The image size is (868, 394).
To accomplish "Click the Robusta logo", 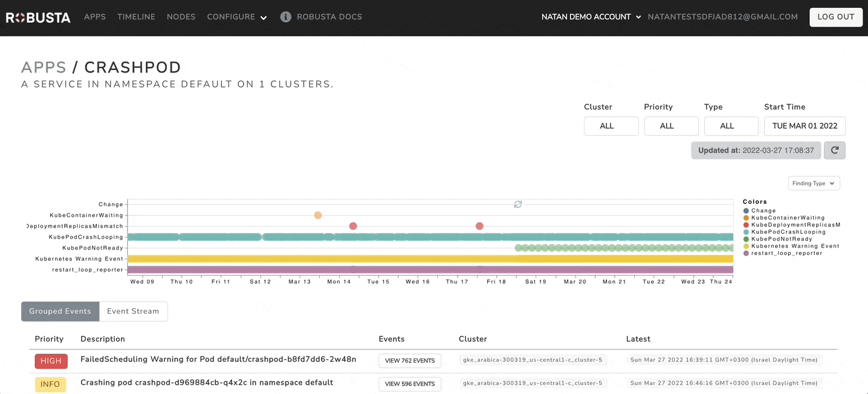I will (38, 18).
